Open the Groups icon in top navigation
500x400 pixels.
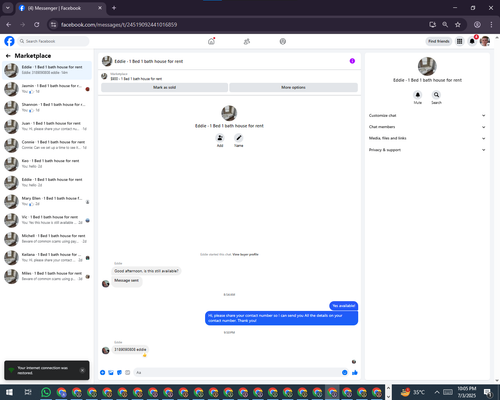(283, 41)
